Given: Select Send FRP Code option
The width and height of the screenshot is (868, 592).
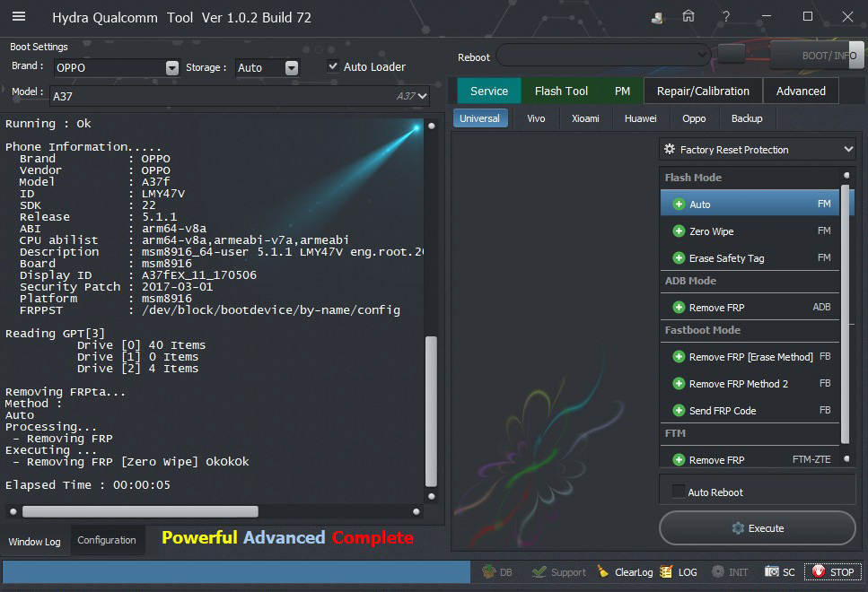Looking at the screenshot, I should 750,411.
